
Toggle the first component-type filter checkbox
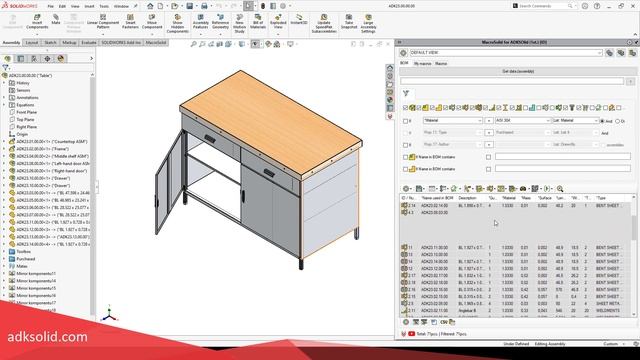[405, 108]
